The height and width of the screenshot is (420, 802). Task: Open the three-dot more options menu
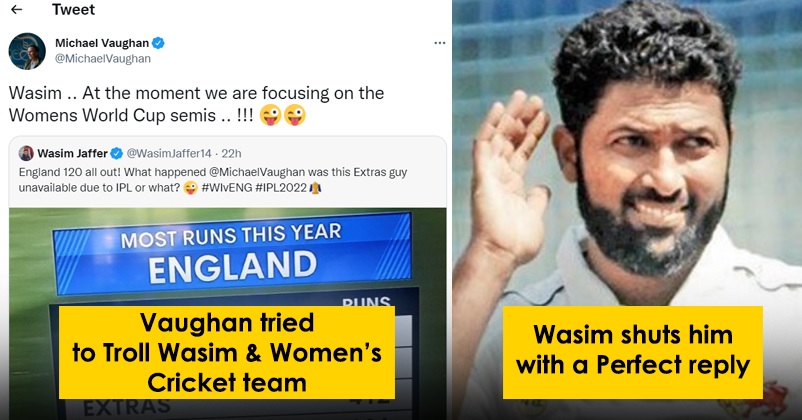(x=439, y=43)
